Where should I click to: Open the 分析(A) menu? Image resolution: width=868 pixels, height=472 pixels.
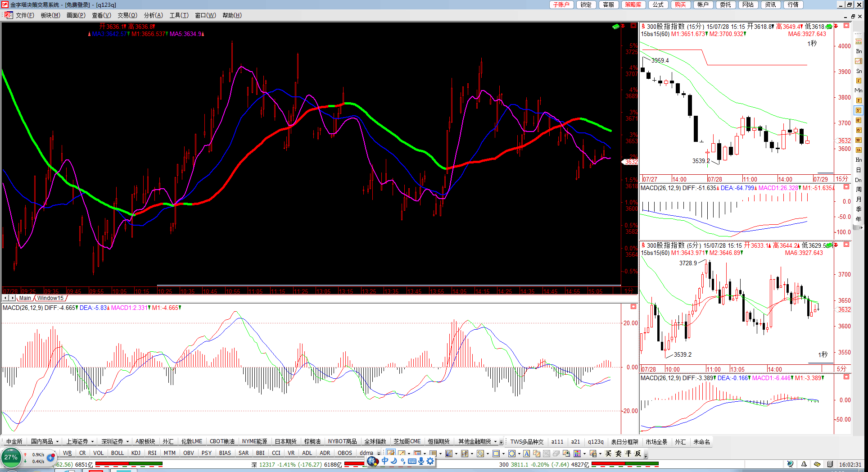(153, 15)
